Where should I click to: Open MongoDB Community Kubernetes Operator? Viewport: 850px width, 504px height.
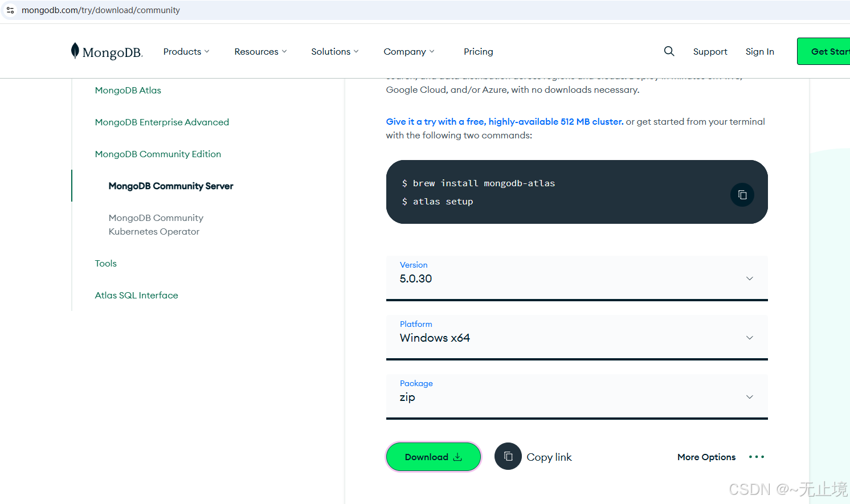(156, 224)
